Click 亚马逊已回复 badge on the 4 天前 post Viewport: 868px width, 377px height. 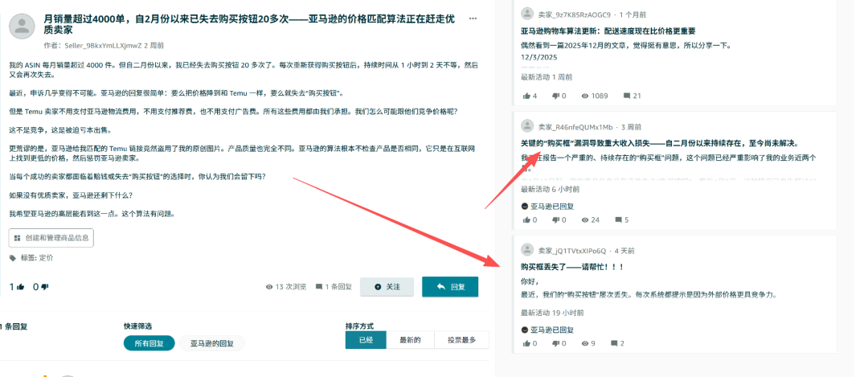[547, 330]
